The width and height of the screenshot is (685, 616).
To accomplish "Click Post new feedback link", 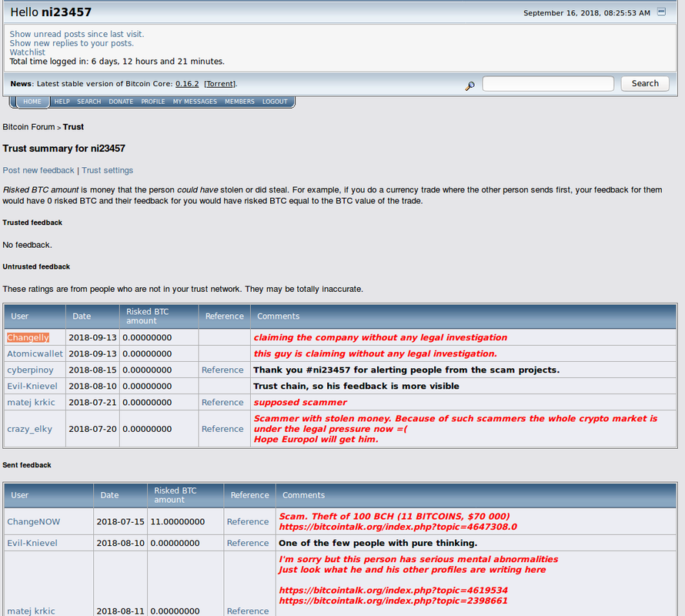I will pyautogui.click(x=38, y=170).
